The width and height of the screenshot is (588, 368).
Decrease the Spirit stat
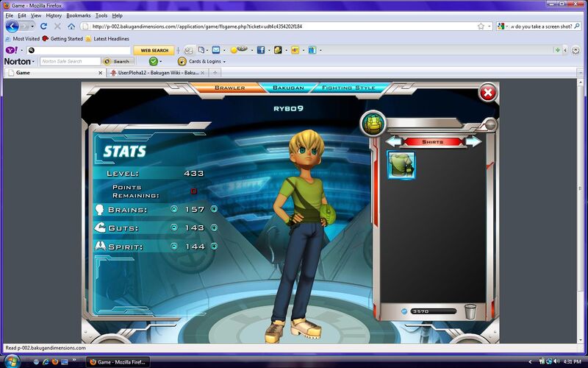(x=173, y=246)
